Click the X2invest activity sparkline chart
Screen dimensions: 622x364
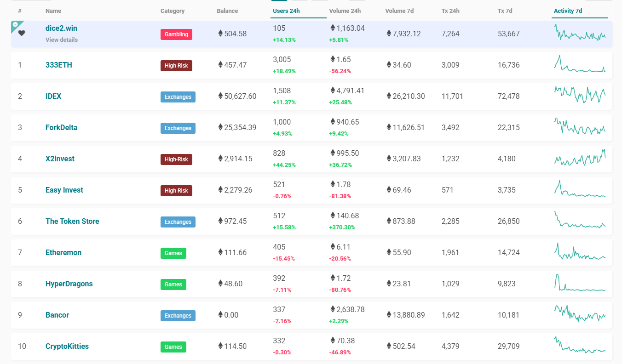pos(580,157)
